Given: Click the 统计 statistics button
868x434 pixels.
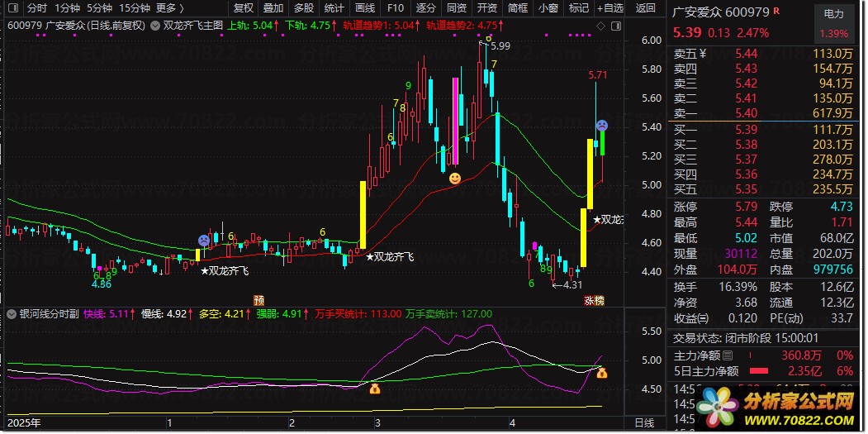Looking at the screenshot, I should 334,7.
